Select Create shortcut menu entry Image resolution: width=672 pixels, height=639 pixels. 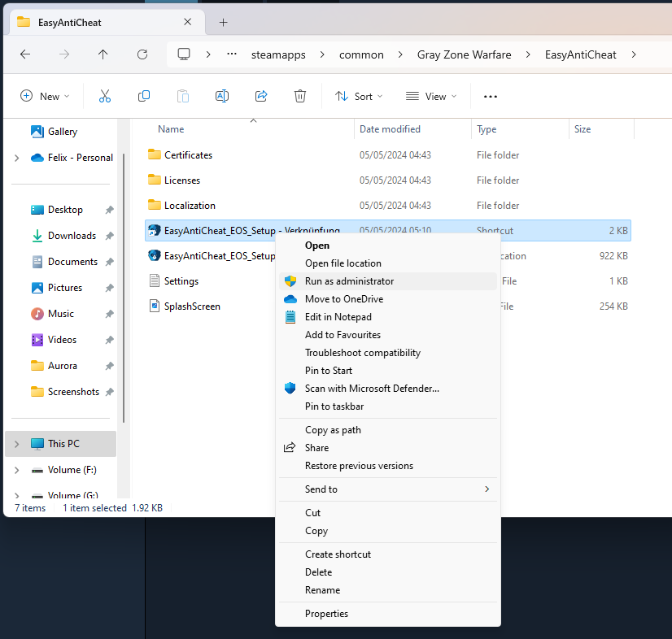pos(388,554)
